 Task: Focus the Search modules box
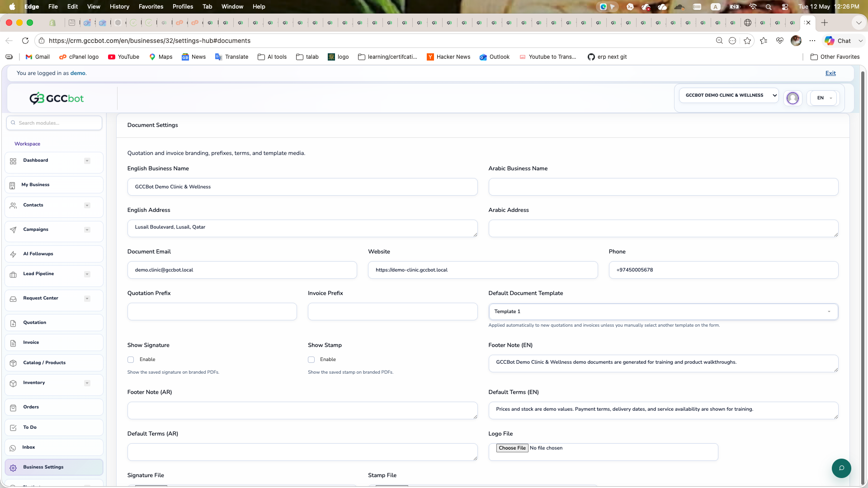(54, 123)
